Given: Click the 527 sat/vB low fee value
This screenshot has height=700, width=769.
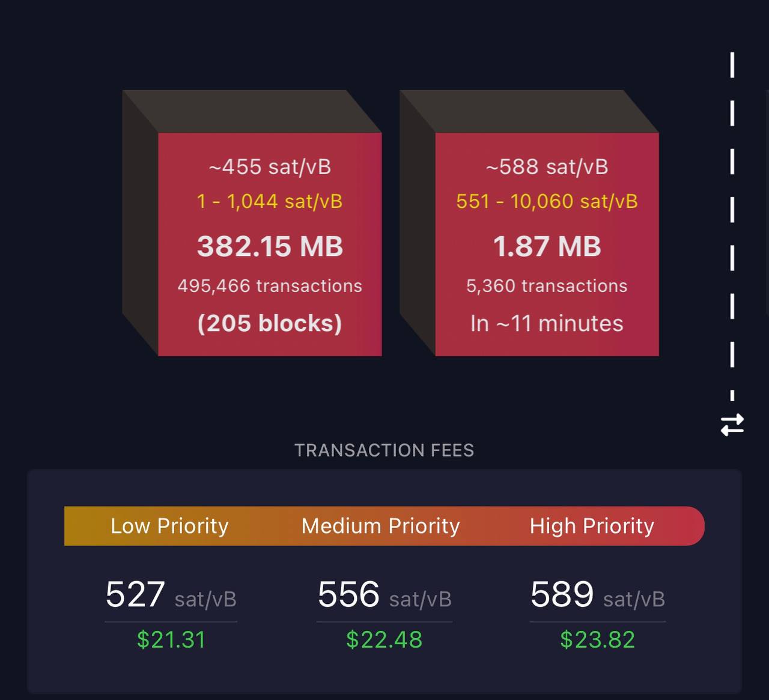Looking at the screenshot, I should tap(171, 595).
